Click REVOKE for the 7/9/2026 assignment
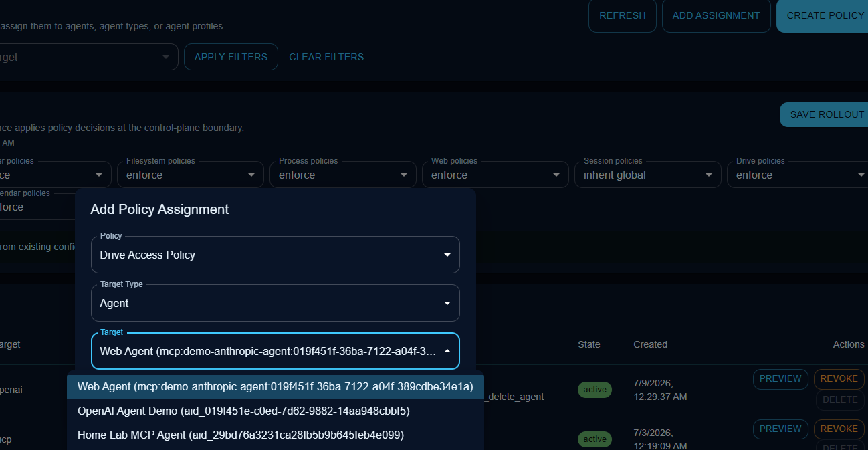This screenshot has width=868, height=450. [x=839, y=379]
